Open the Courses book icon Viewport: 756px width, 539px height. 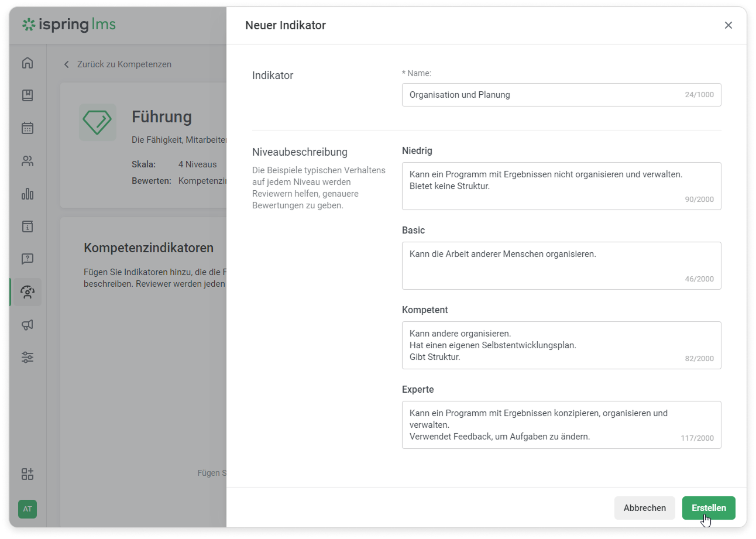[28, 95]
